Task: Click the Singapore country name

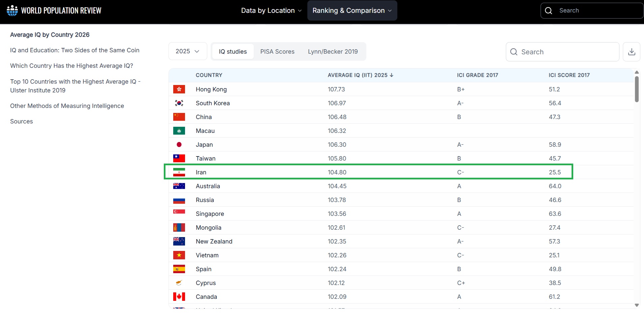Action: pyautogui.click(x=210, y=214)
